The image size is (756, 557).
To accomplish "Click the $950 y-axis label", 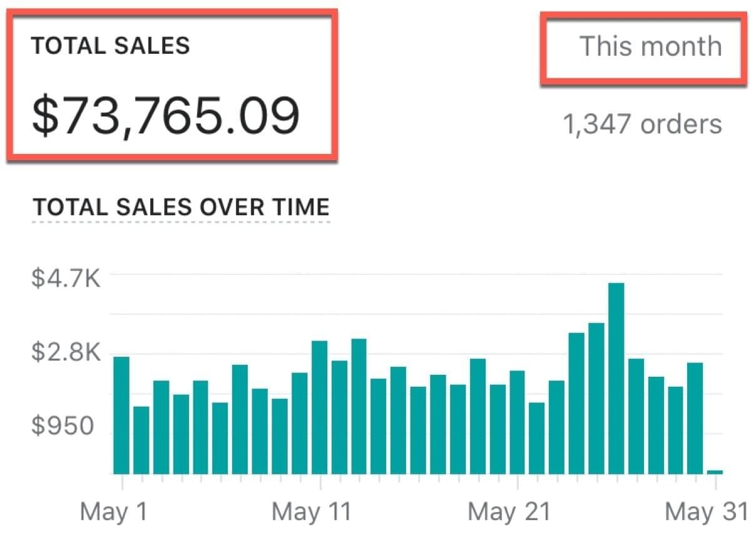I will [x=63, y=427].
